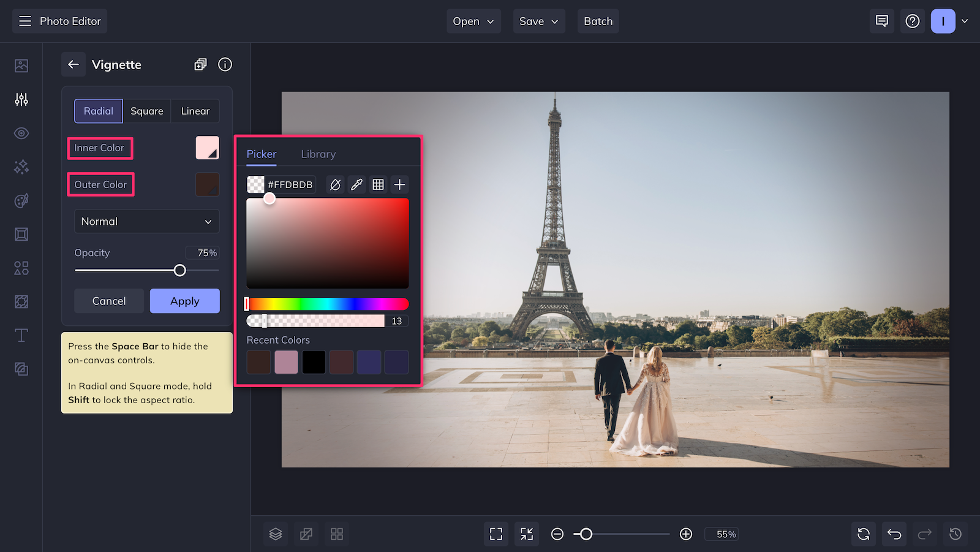The image size is (980, 552).
Task: Click the no-color option in the picker
Action: 335,184
